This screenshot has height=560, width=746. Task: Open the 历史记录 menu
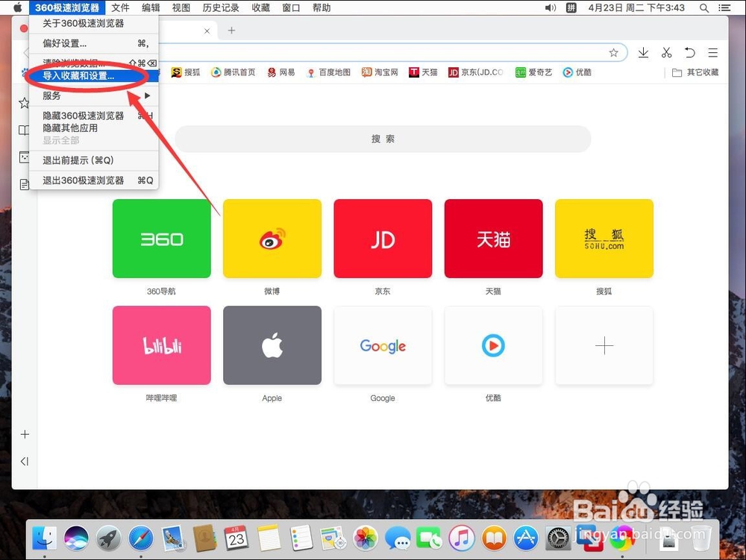[x=220, y=8]
